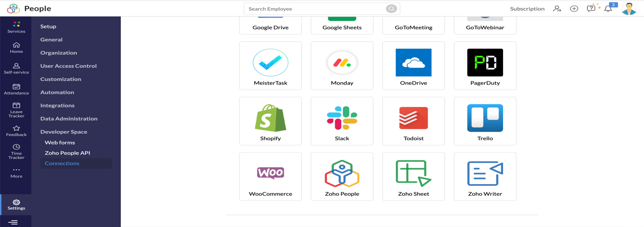
Task: Open Web forms under Developer Space
Action: 60,142
